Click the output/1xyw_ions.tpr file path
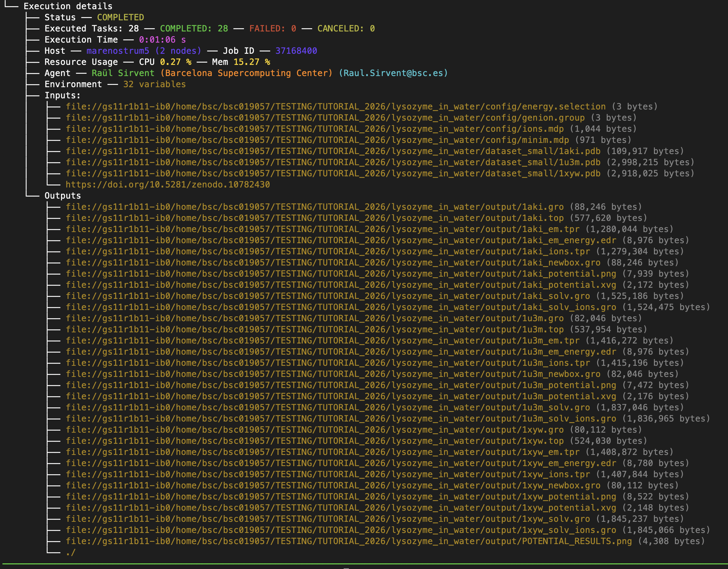728x569 pixels. point(328,474)
